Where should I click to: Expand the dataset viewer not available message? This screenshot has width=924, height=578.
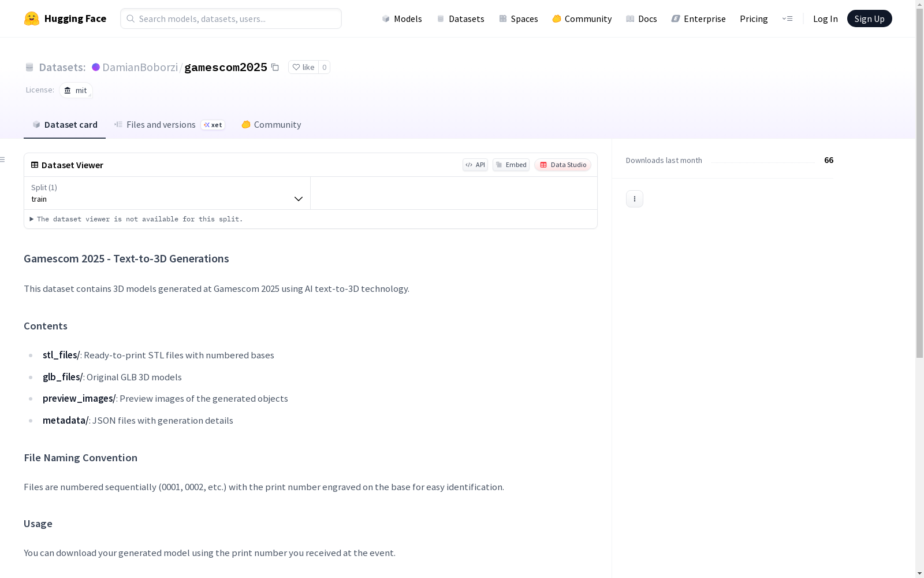pos(136,219)
